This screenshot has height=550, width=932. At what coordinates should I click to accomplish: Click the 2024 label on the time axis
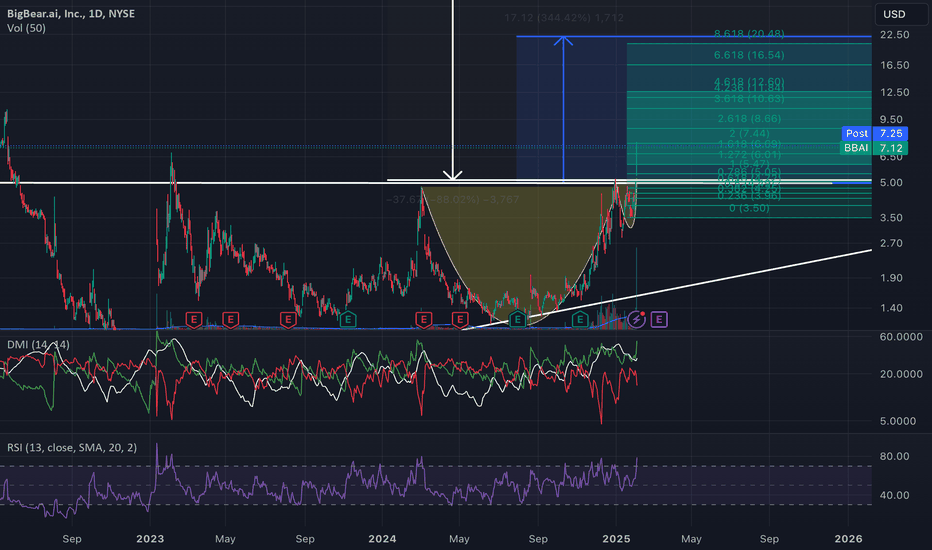point(382,539)
